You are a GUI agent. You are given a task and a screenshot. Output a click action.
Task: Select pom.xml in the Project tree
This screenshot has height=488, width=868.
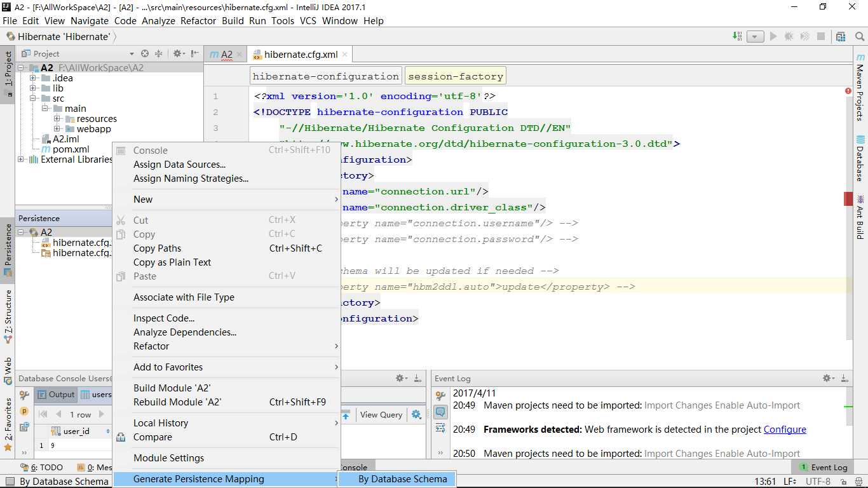click(x=71, y=149)
